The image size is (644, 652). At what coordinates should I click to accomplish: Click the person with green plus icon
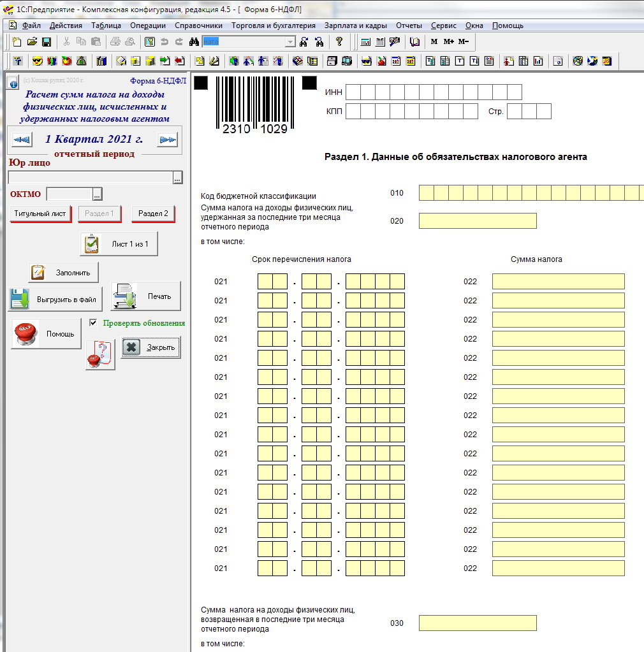tap(234, 61)
